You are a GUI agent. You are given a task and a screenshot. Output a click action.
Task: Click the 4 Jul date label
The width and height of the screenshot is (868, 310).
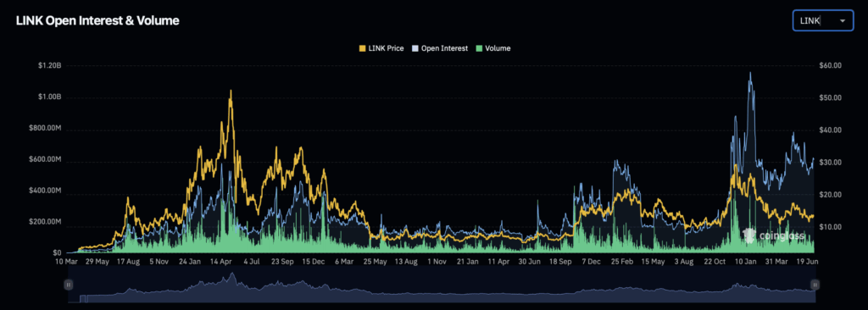pos(253,261)
